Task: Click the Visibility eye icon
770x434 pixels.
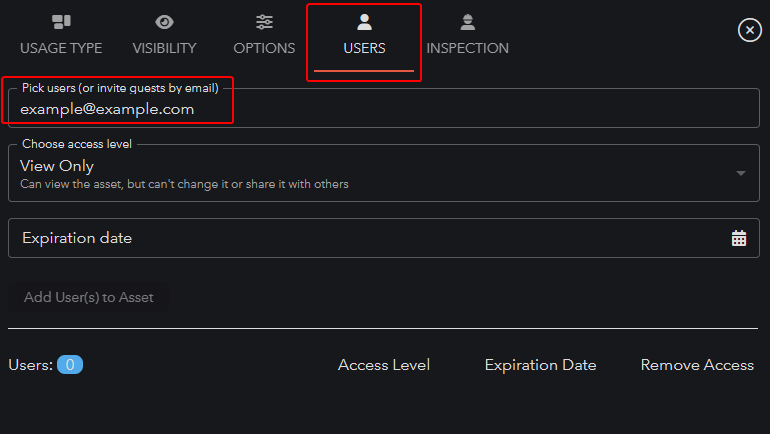Action: click(164, 22)
